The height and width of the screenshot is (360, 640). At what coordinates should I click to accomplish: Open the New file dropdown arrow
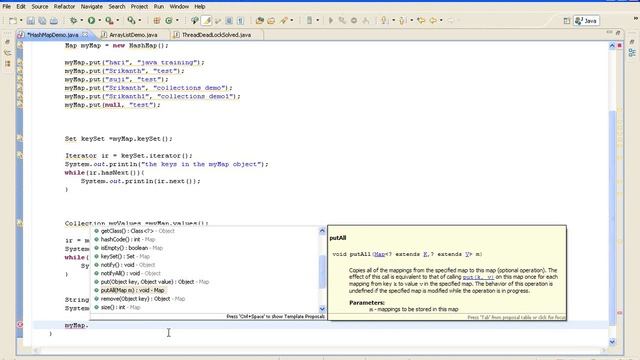point(21,20)
